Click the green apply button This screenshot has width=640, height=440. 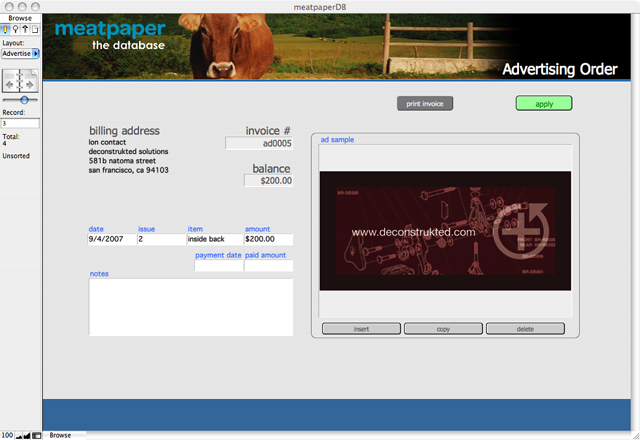click(x=543, y=103)
